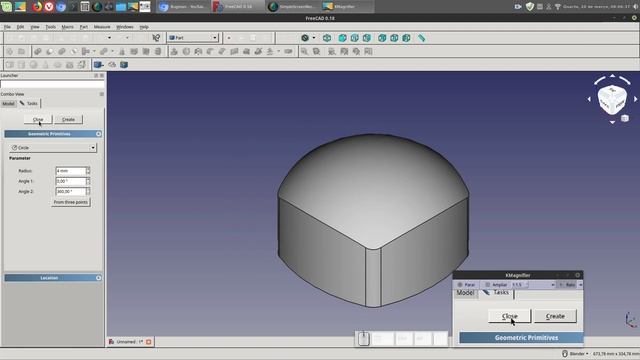The height and width of the screenshot is (360, 640).
Task: Open the Edit menu
Action: coord(20,27)
